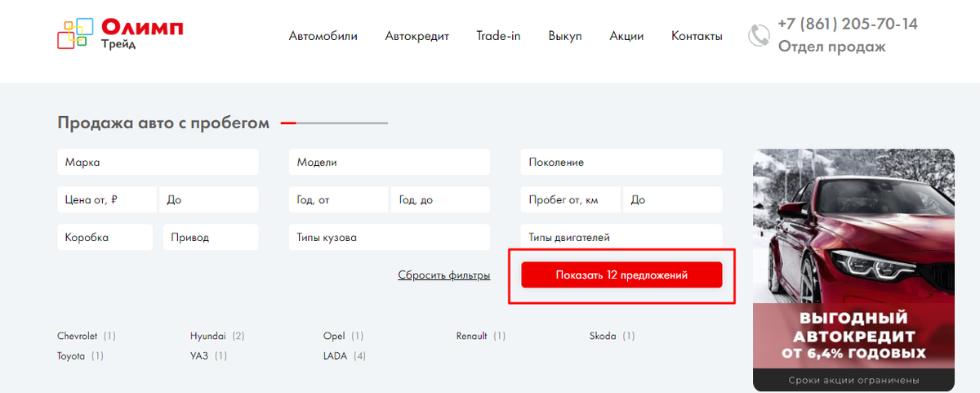The image size is (980, 393).
Task: Click the Сбросить фильтры link
Action: pos(444,275)
